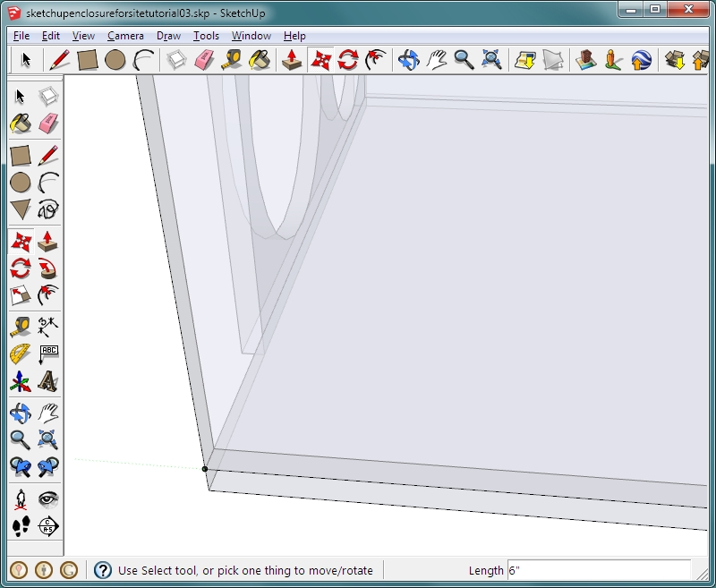Pick the Line pencil tool in top toolbar
Screen dimensions: 716x588
pos(59,60)
